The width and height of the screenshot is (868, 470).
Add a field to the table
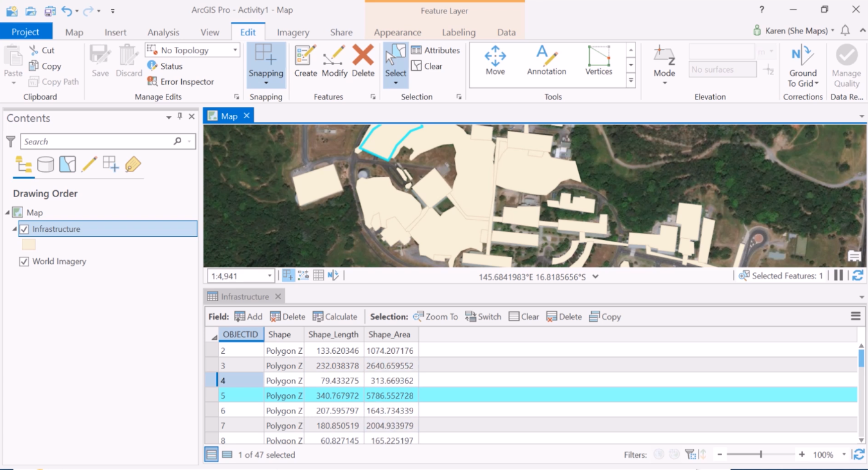coord(249,317)
